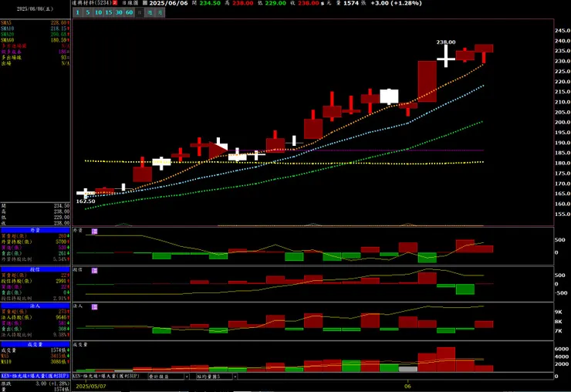Viewport: 571px width, 392px height.
Task: Select the 30-minute timeframe button
Action: tap(119, 12)
